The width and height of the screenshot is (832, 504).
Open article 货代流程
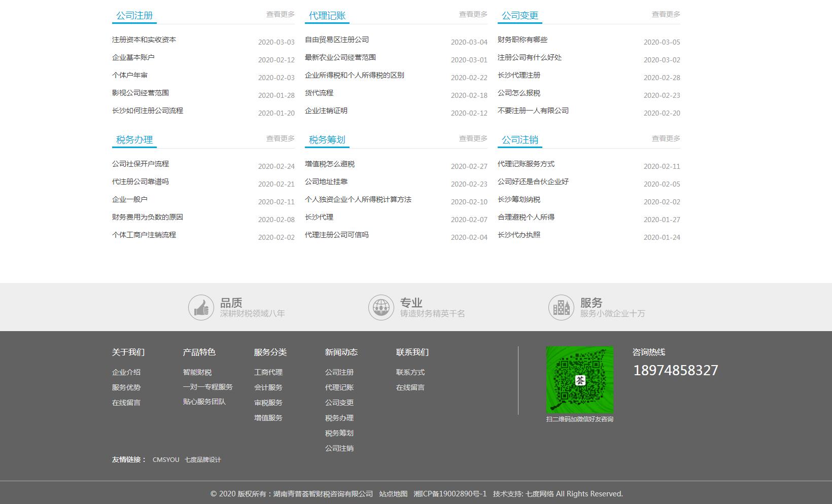click(319, 93)
